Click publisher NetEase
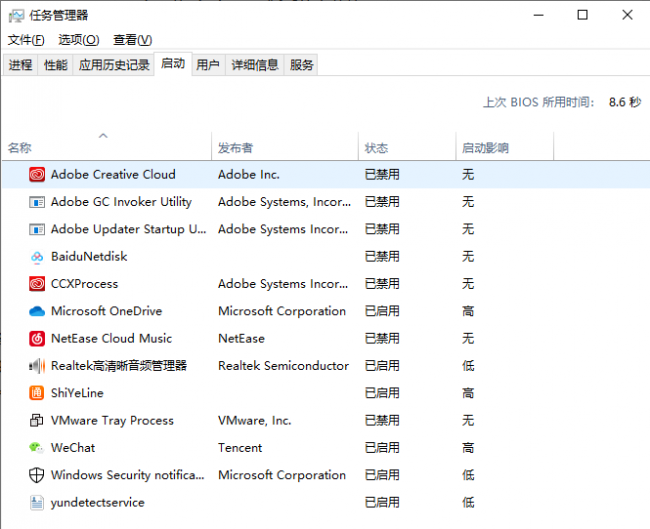Screen dimensions: 650x529 [x=241, y=339]
